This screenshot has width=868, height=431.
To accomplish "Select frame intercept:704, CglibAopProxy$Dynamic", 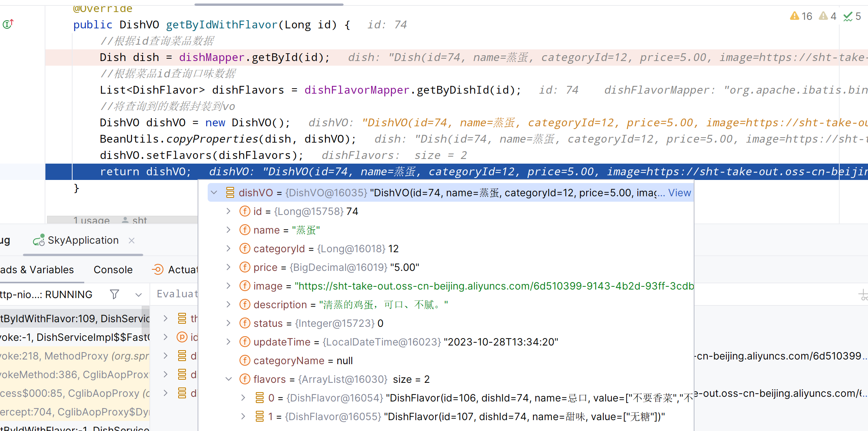I will click(x=75, y=412).
